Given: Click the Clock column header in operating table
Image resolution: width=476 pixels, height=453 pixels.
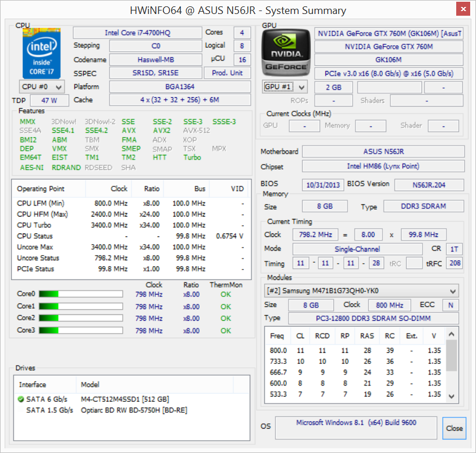Looking at the screenshot, I should pyautogui.click(x=109, y=189).
